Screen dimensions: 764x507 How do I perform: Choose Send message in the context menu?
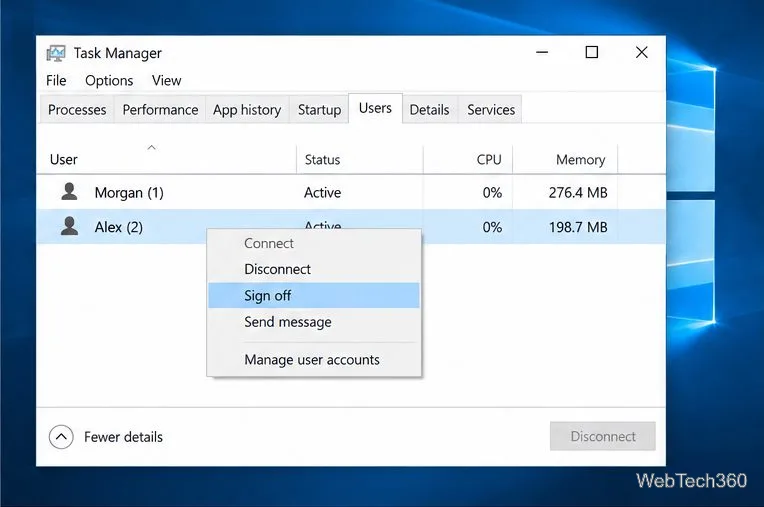(x=314, y=322)
